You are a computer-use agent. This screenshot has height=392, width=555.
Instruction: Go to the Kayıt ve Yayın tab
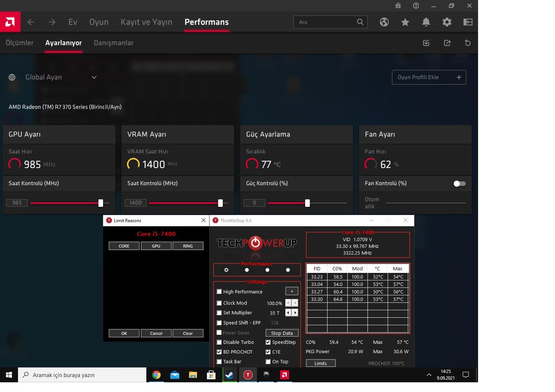coord(146,22)
